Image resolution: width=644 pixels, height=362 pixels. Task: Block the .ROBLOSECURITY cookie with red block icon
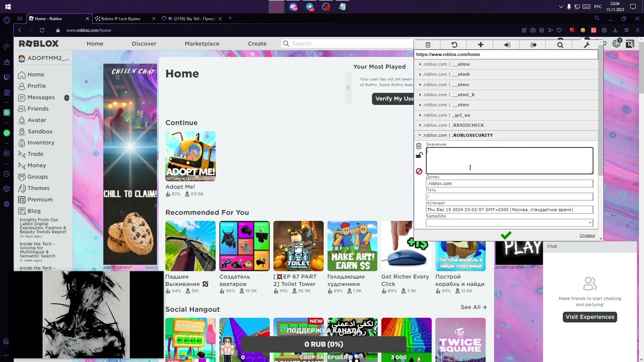[419, 171]
